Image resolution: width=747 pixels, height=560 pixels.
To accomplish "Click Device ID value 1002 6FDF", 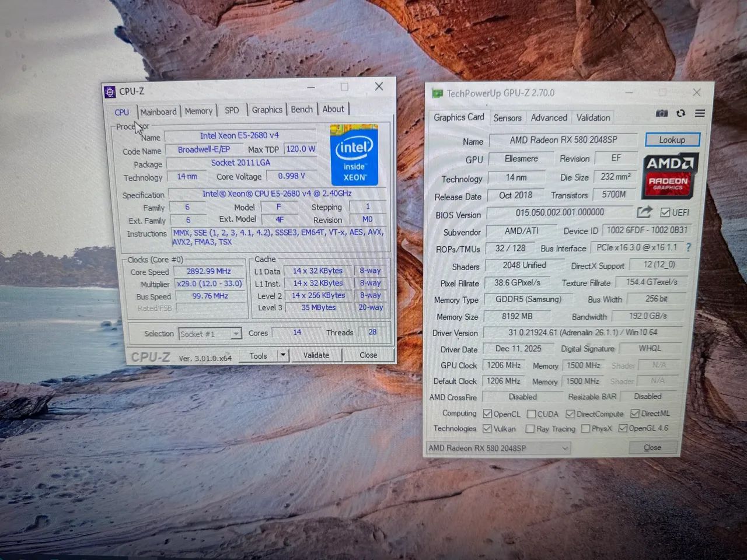I will click(646, 230).
